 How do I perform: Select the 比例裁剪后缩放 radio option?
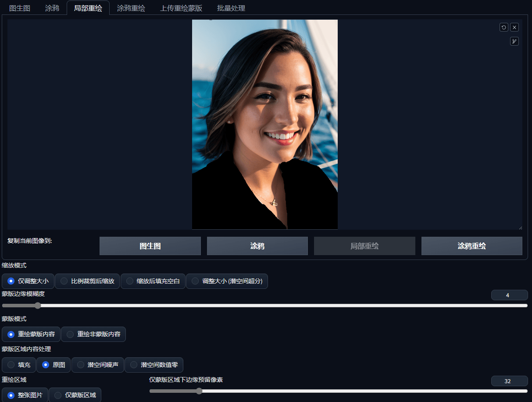(87, 281)
